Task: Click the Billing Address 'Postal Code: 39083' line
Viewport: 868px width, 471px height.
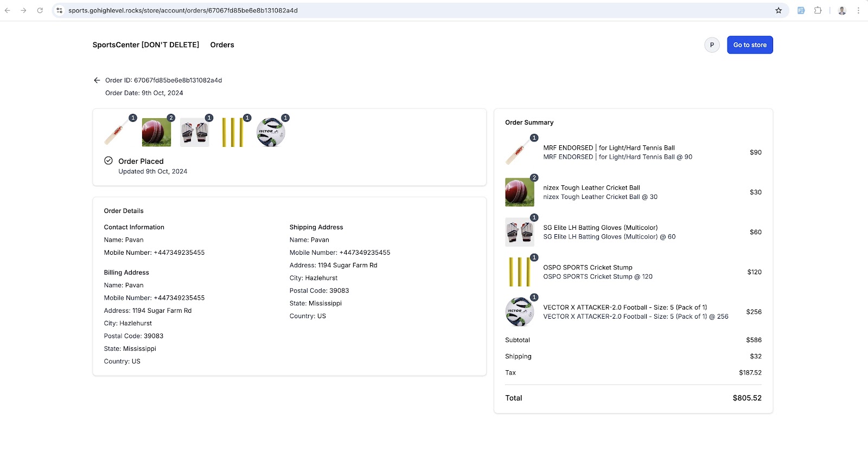Action: point(133,336)
